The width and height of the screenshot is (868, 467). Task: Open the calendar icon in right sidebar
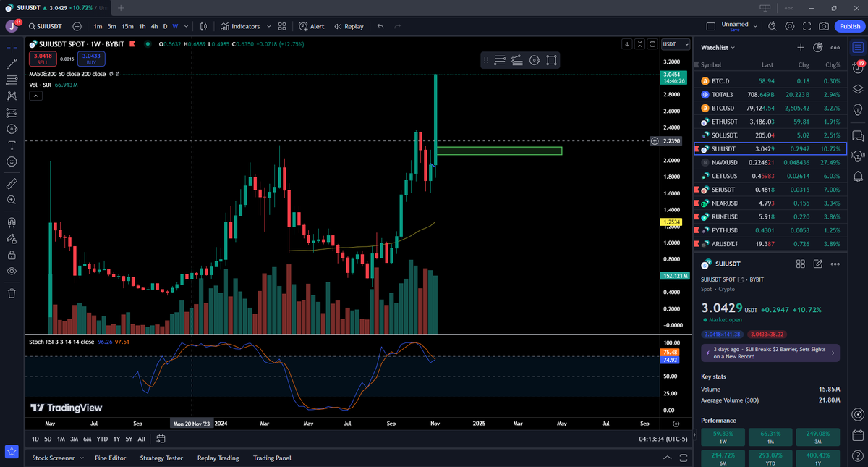(x=858, y=436)
